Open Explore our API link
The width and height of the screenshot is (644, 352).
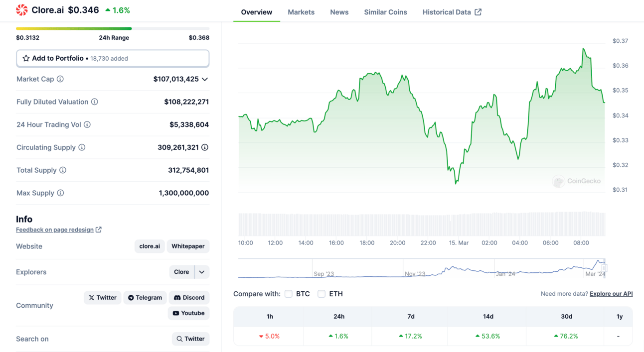(x=611, y=294)
